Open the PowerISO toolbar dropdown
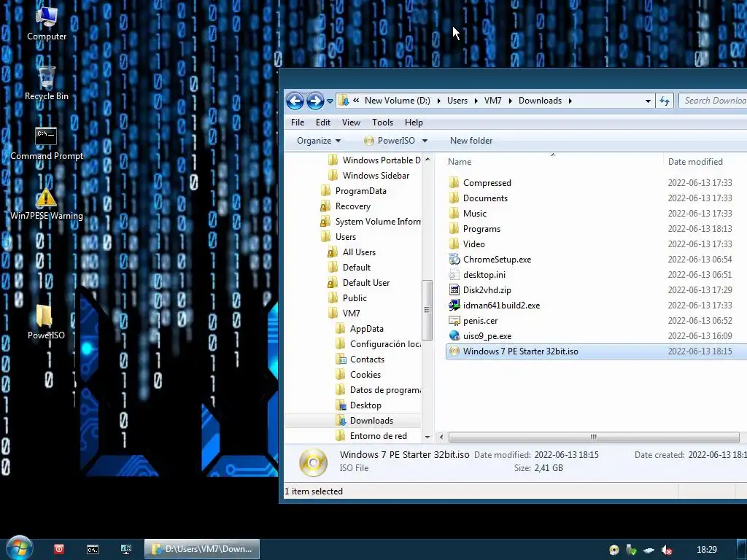 click(395, 141)
